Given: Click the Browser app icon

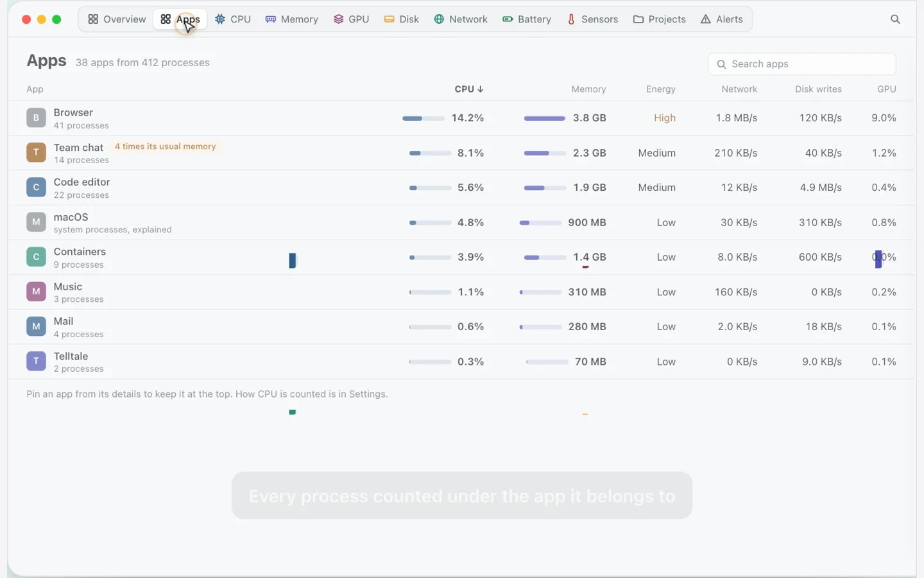Looking at the screenshot, I should coord(36,118).
